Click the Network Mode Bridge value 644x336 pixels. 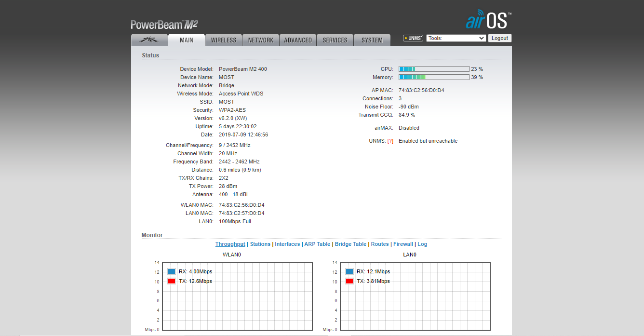[x=227, y=85]
